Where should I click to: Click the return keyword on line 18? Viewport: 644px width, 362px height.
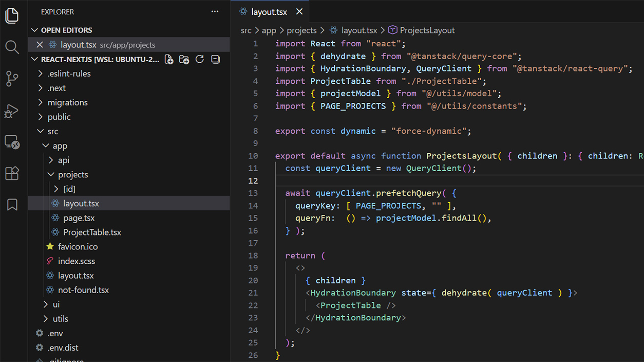tap(300, 256)
